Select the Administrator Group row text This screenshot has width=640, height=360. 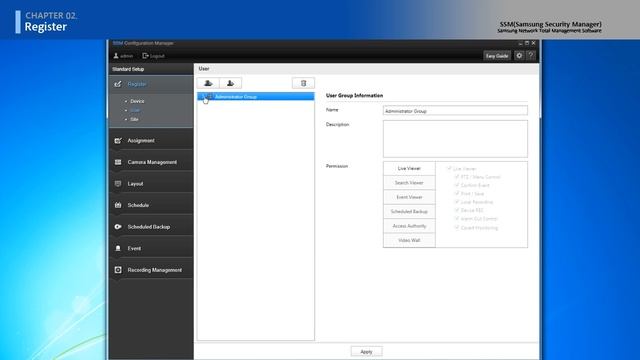(236, 97)
